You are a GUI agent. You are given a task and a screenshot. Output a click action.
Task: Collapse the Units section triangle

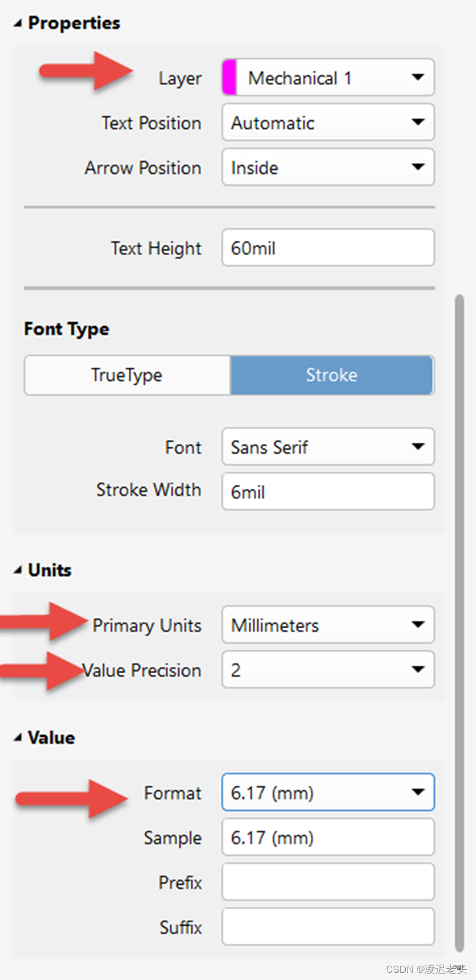(x=18, y=570)
